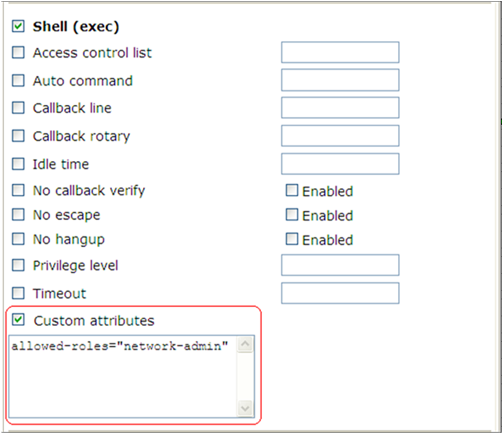Tick the Privilege level checkbox
The image size is (504, 435).
18,265
